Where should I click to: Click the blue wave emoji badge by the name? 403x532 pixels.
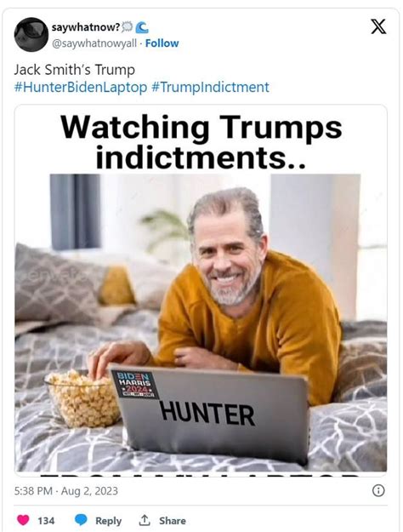coord(142,27)
